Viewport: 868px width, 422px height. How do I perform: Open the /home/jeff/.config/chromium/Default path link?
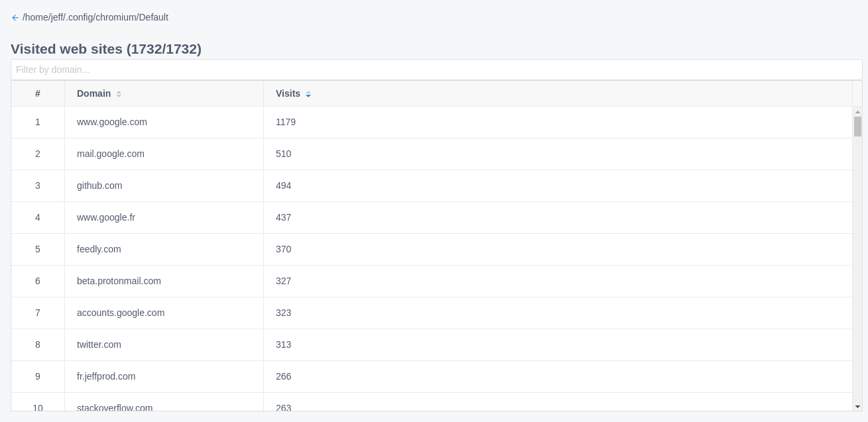coord(95,17)
